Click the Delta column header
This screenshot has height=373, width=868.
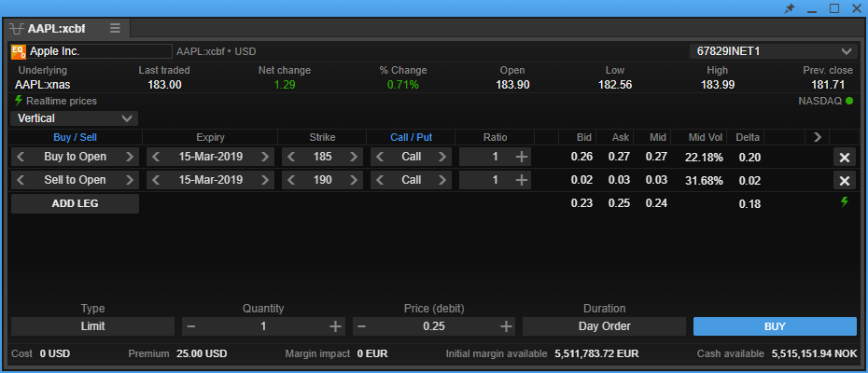pos(748,137)
